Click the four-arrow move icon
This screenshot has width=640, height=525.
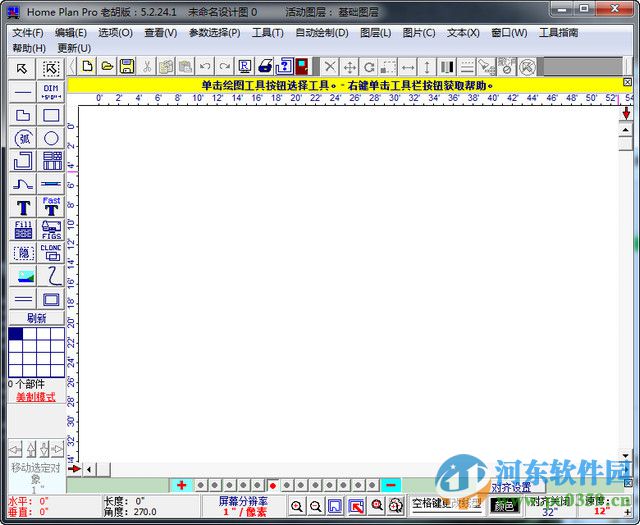click(350, 66)
